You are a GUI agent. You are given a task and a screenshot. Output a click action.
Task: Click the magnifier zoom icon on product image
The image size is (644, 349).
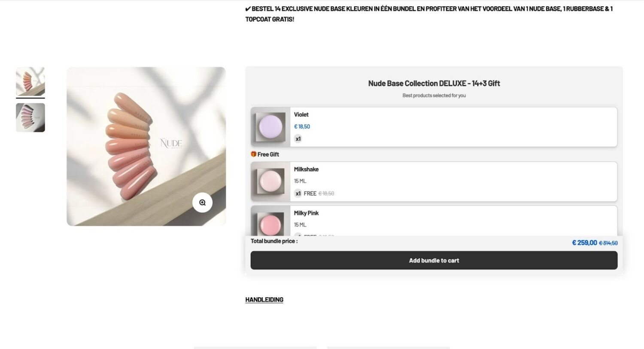pyautogui.click(x=202, y=202)
